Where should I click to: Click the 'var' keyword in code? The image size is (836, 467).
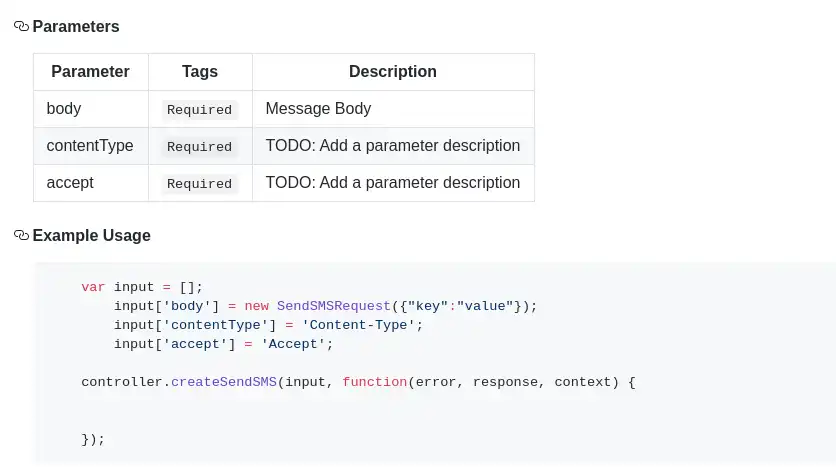93,287
